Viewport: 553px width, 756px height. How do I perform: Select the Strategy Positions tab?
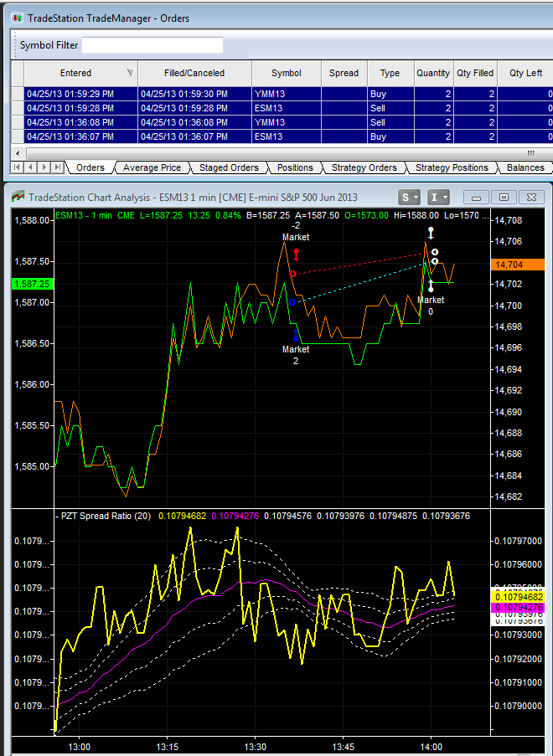click(451, 167)
